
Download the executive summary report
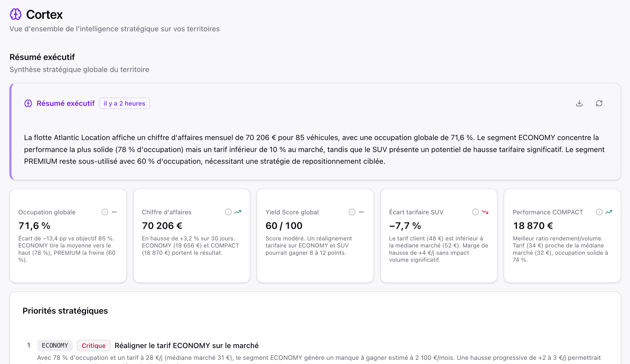click(x=580, y=103)
